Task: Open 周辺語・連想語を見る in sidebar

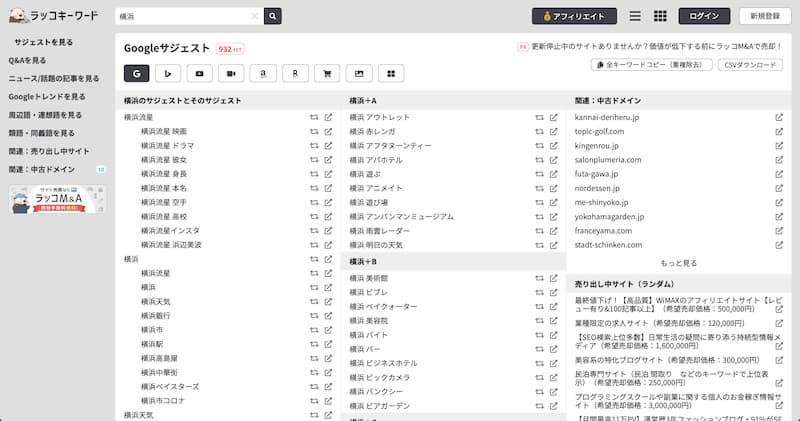Action: click(45, 115)
